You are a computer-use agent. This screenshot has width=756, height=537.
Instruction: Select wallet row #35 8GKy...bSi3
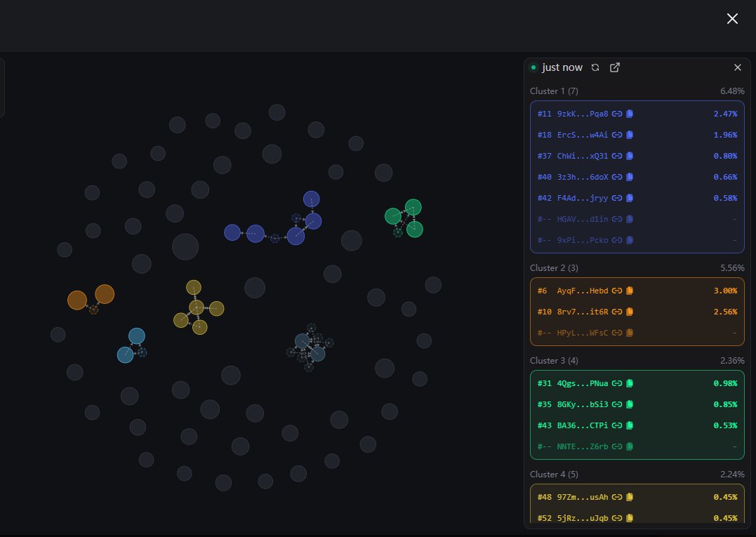[x=637, y=404]
